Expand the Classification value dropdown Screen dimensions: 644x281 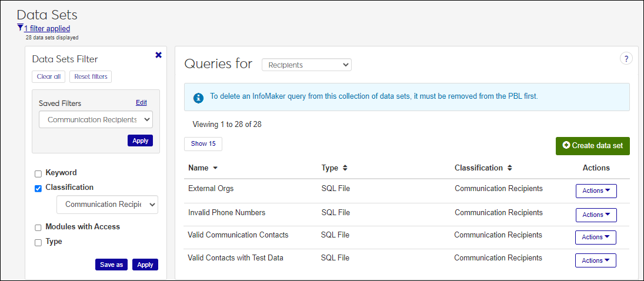[107, 205]
